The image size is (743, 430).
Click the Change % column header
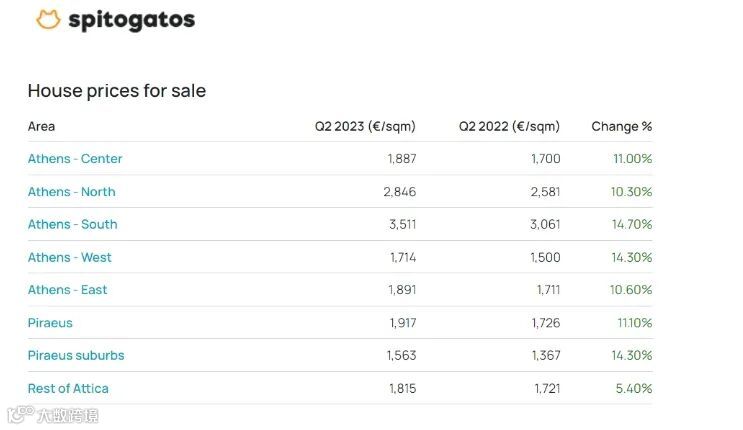pyautogui.click(x=622, y=127)
